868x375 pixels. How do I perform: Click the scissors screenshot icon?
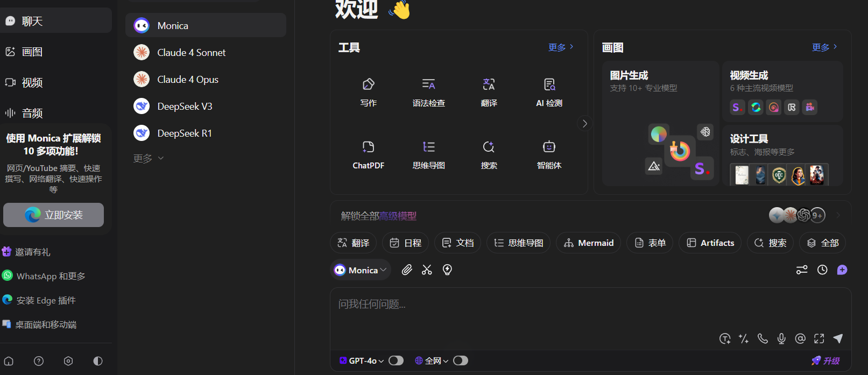427,270
